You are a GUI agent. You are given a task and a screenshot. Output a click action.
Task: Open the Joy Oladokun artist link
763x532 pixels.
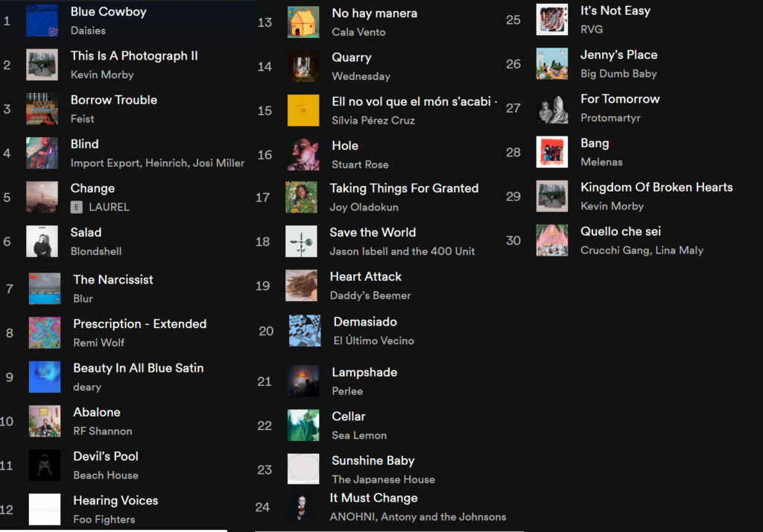click(x=364, y=207)
